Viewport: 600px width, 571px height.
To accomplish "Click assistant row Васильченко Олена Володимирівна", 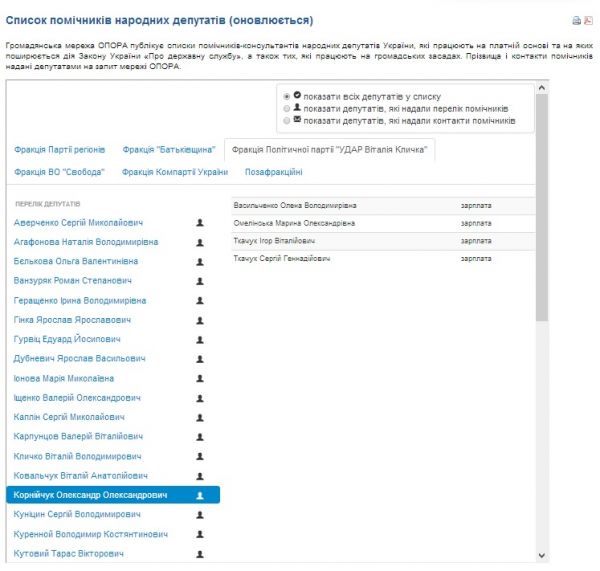I will coord(383,206).
